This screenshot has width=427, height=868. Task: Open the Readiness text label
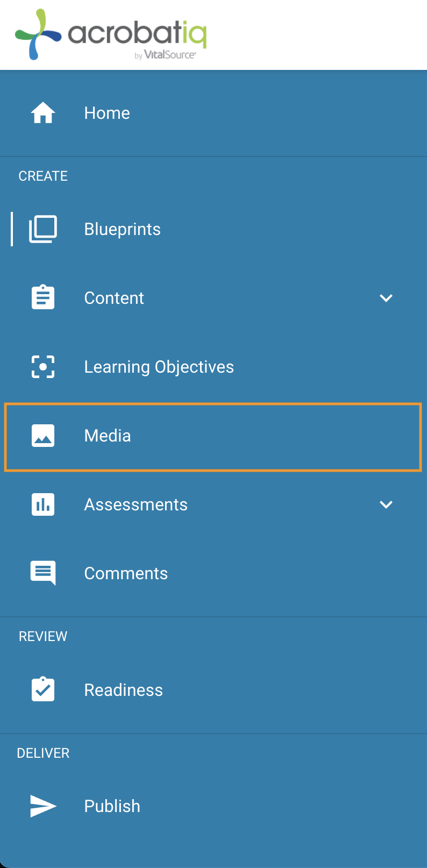coord(124,690)
